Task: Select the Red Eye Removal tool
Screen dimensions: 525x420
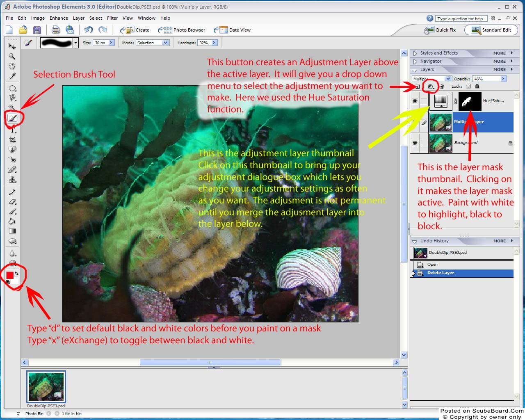Action: pos(12,159)
